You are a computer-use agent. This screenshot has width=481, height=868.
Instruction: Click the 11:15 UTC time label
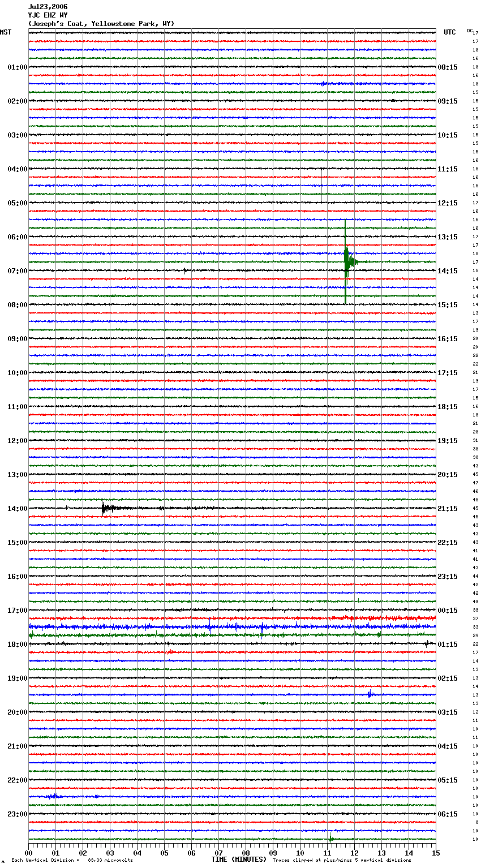448,169
